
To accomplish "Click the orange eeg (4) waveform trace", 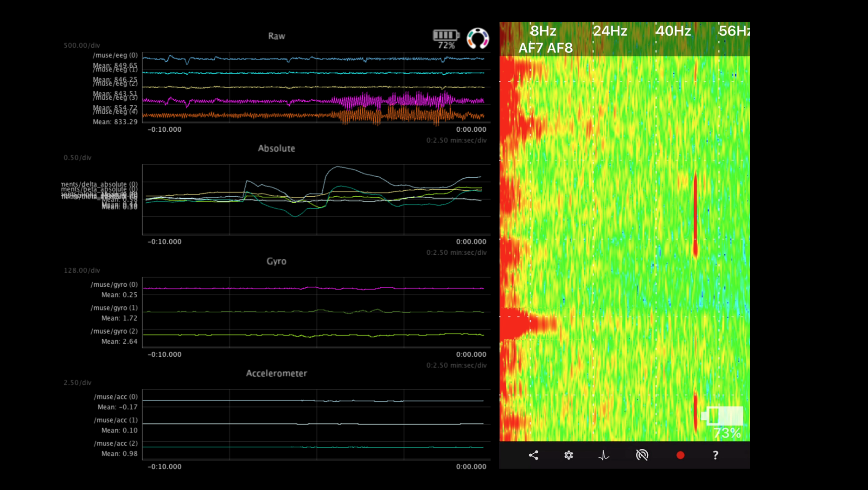I will [x=313, y=116].
